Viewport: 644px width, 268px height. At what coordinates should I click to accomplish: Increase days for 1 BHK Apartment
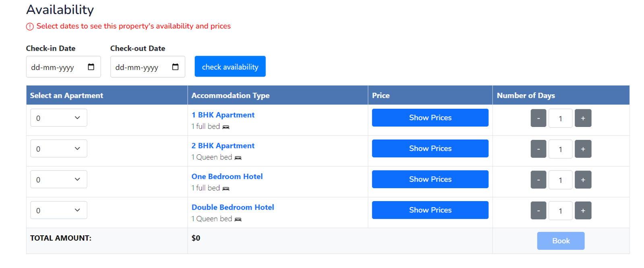583,118
